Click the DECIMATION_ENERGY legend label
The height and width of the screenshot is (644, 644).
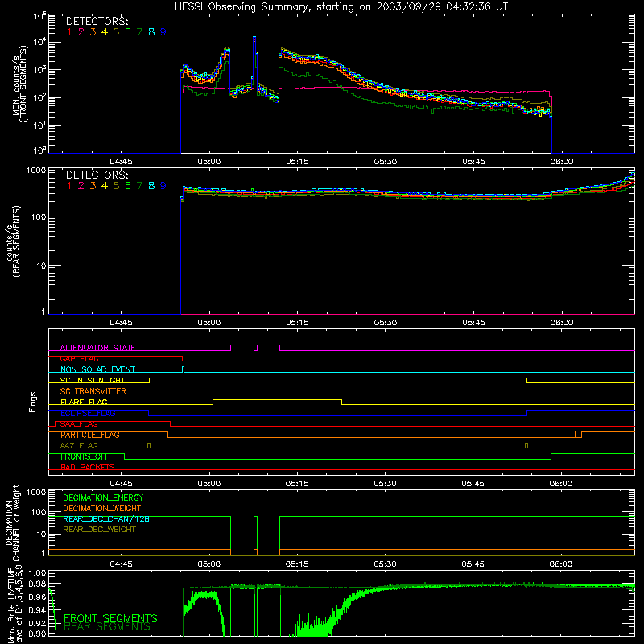tap(103, 497)
